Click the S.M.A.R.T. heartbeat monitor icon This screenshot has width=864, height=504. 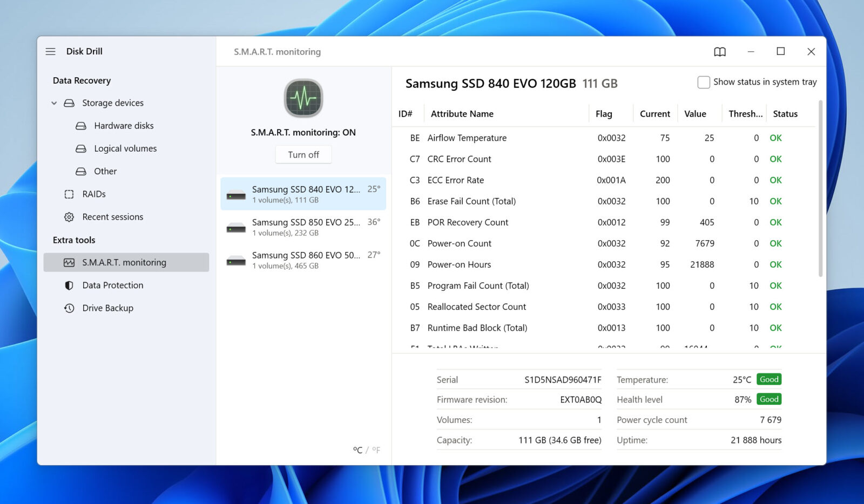tap(303, 98)
